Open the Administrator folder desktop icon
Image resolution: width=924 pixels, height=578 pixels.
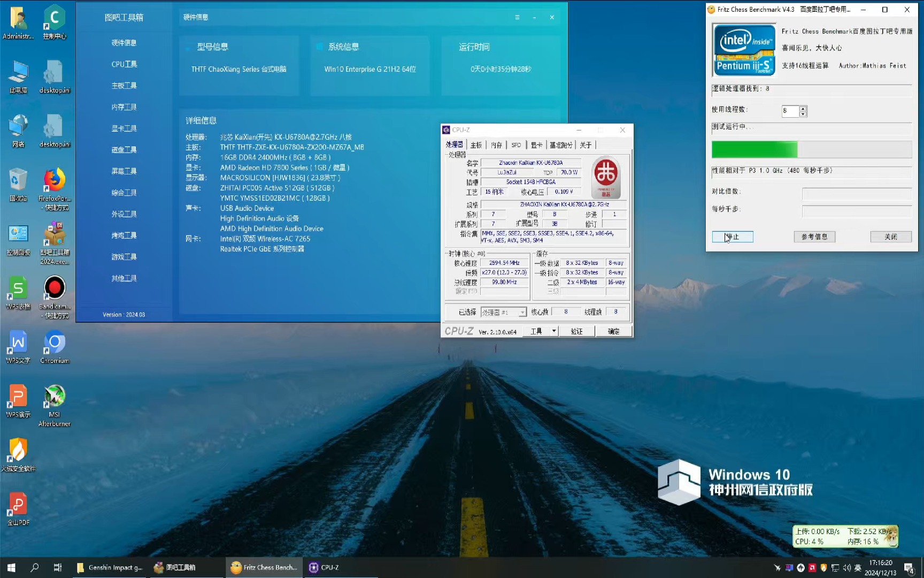18,22
